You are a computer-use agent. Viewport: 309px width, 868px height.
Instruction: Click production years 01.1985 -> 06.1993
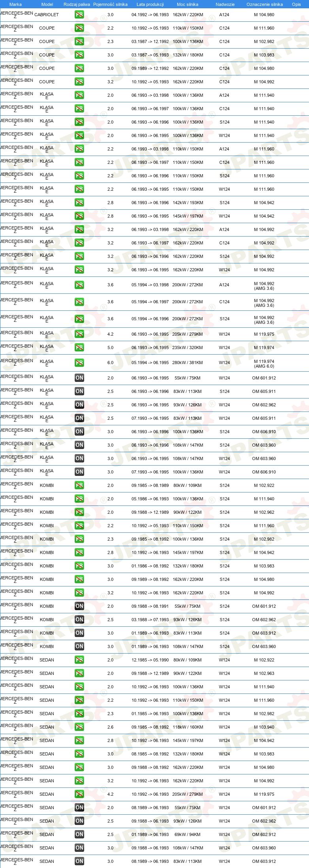[x=150, y=714]
